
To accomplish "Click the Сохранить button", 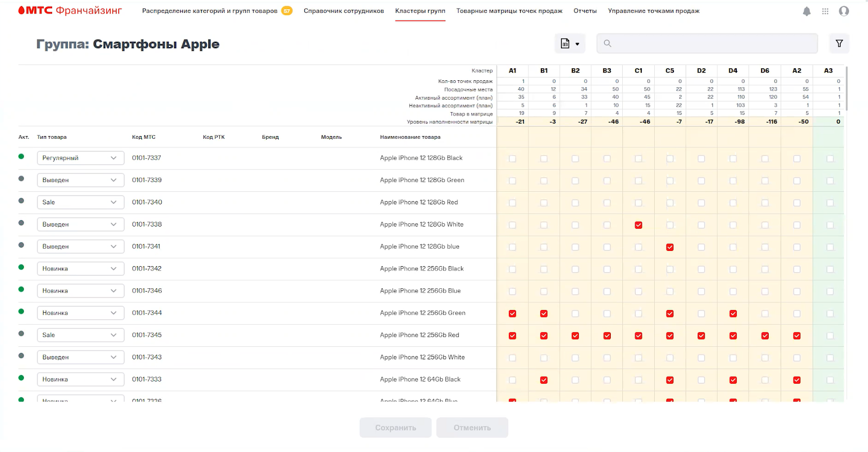I will click(395, 428).
